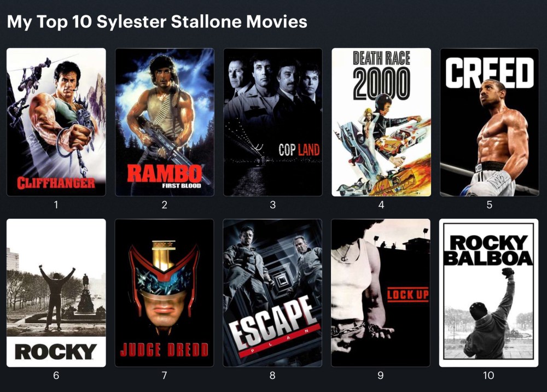Click the Death Race 2000 poster
The height and width of the screenshot is (392, 547).
(381, 122)
